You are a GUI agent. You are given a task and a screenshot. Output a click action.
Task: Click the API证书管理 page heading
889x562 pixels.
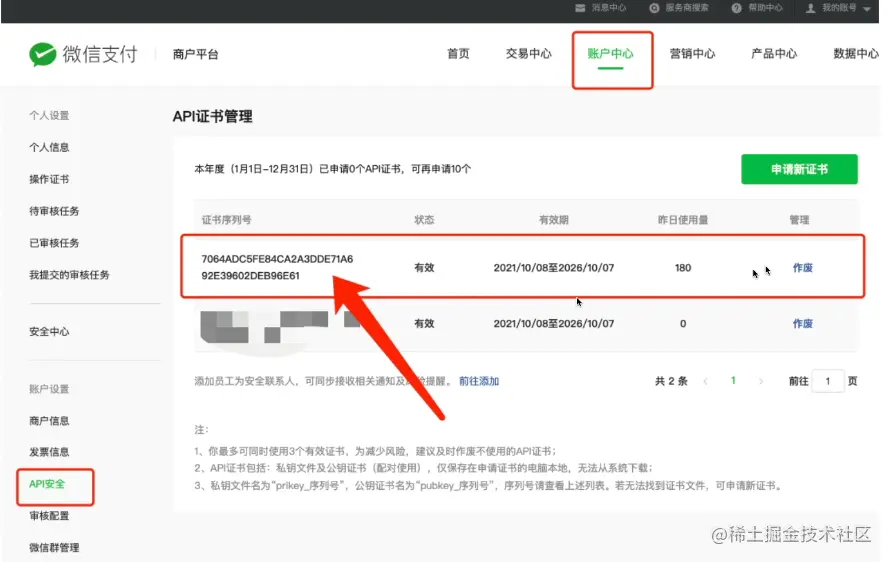click(213, 117)
